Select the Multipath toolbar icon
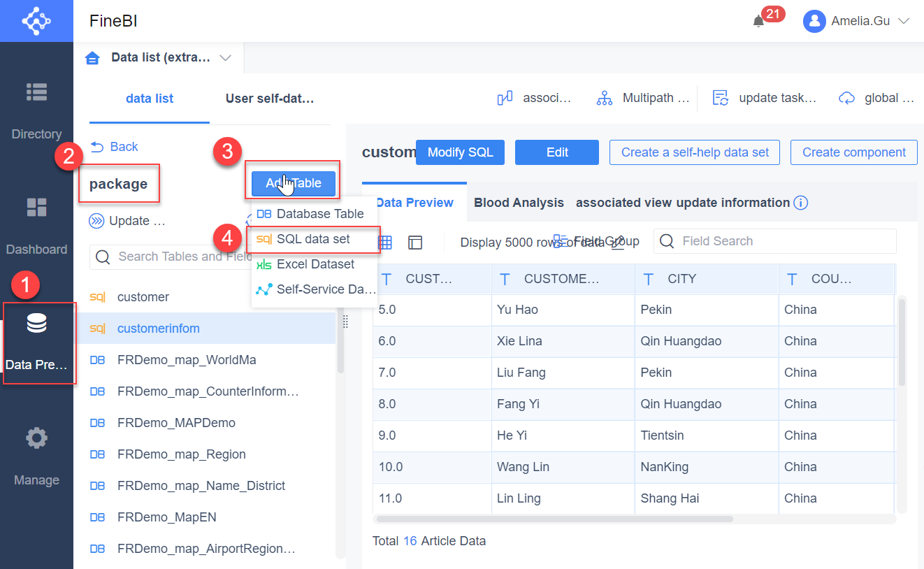This screenshot has width=924, height=569. (604, 97)
